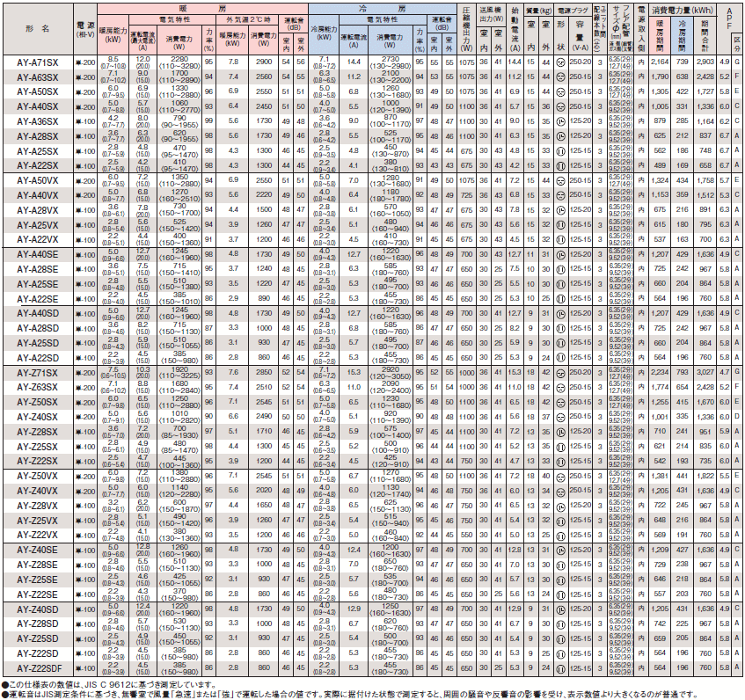Click the plug shape icon in the AY-A36SX row
Screen dimensions: 745x700
pyautogui.click(x=560, y=121)
